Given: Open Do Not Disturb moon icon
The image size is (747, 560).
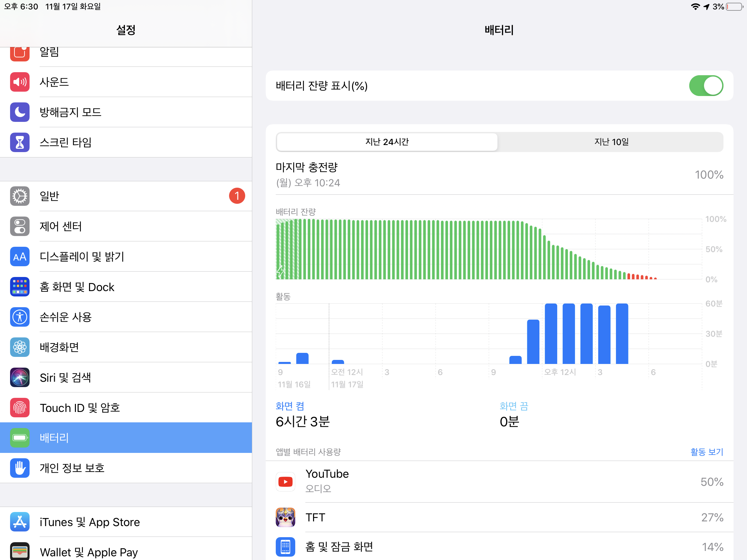Looking at the screenshot, I should [x=19, y=112].
